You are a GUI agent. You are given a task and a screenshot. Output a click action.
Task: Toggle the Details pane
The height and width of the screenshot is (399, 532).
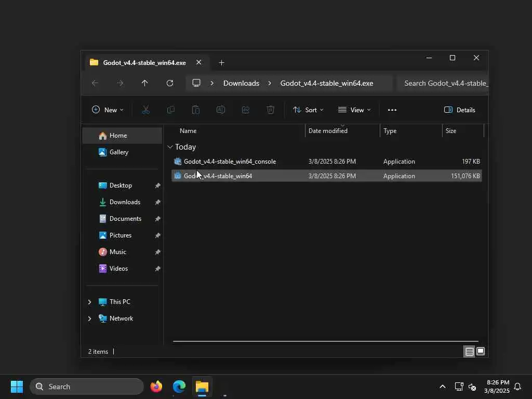point(460,110)
